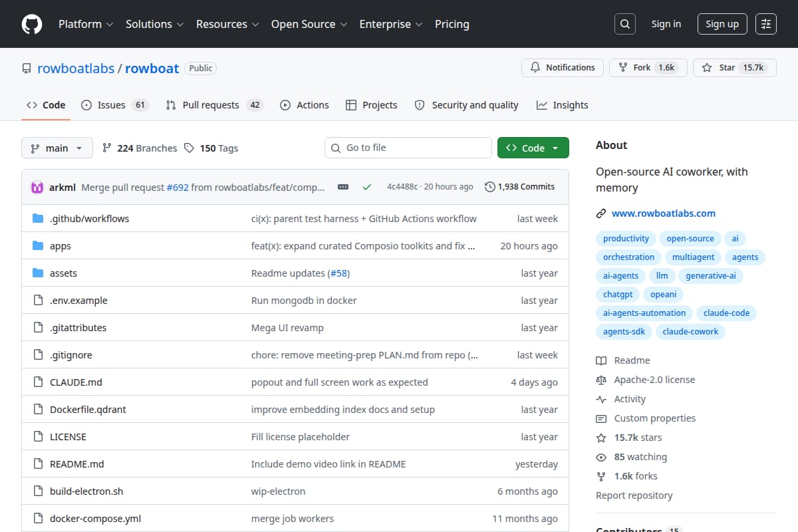This screenshot has height=532, width=798.
Task: Open the docker-compose.yml file
Action: coord(95,519)
